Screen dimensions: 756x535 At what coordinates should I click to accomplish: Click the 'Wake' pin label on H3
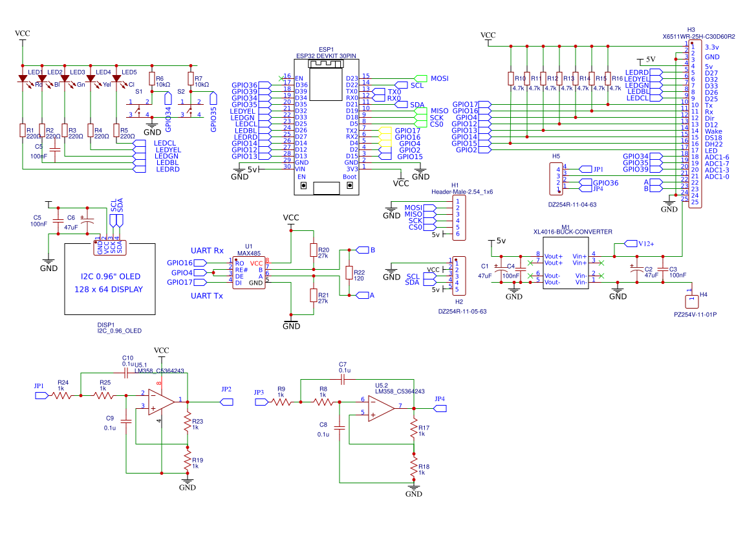click(x=713, y=131)
